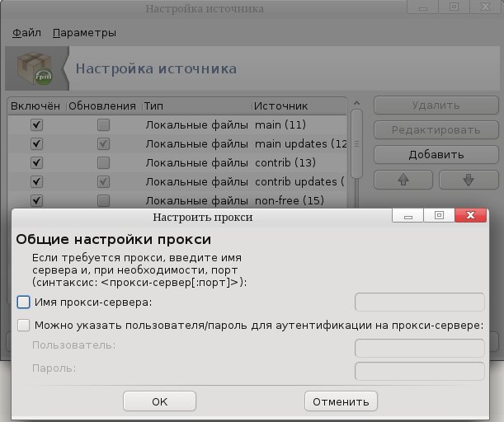
Task: Uncheck Включён for main (11)
Action: click(x=36, y=125)
